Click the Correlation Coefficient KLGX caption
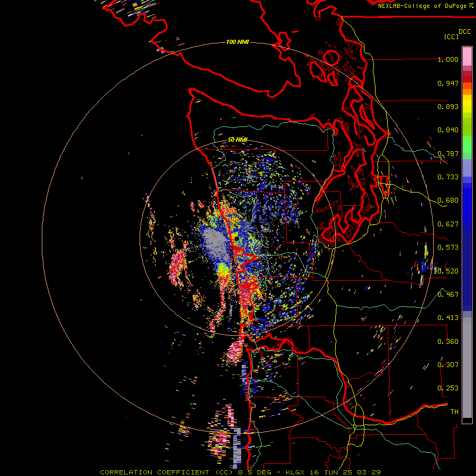The height and width of the screenshot is (476, 476). (240, 472)
